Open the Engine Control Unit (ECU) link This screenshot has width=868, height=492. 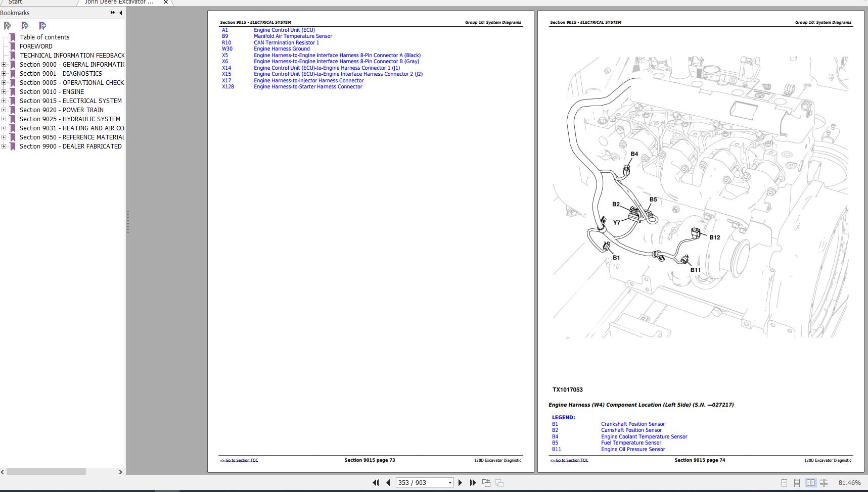point(284,30)
